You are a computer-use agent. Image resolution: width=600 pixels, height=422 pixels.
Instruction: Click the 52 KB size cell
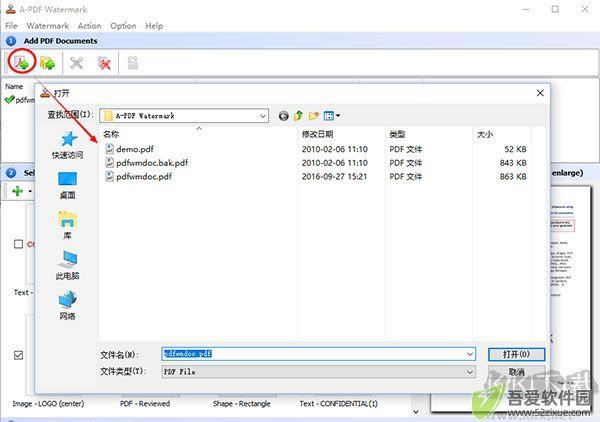[x=515, y=149]
